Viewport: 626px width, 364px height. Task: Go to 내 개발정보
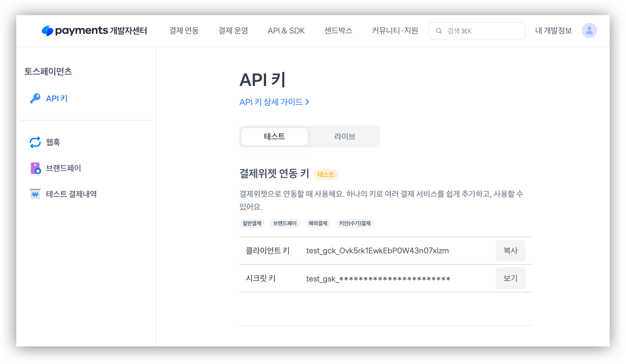click(x=553, y=31)
